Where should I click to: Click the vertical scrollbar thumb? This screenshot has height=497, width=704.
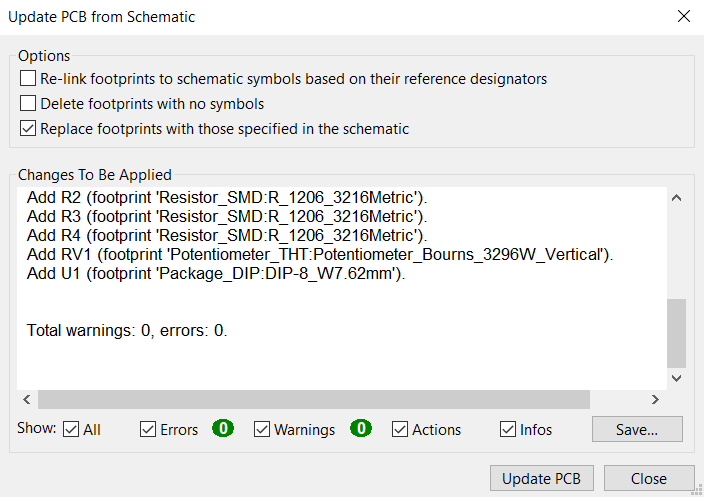click(x=677, y=333)
